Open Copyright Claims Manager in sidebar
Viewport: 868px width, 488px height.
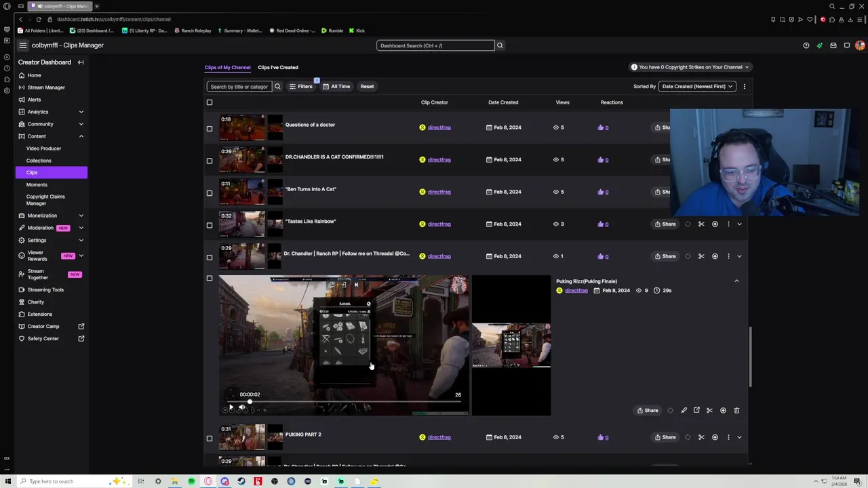[45, 200]
